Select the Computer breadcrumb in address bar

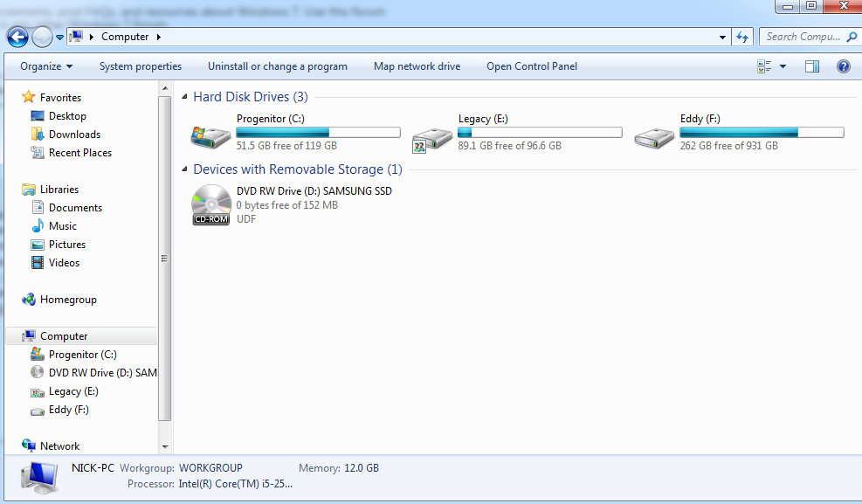point(125,37)
